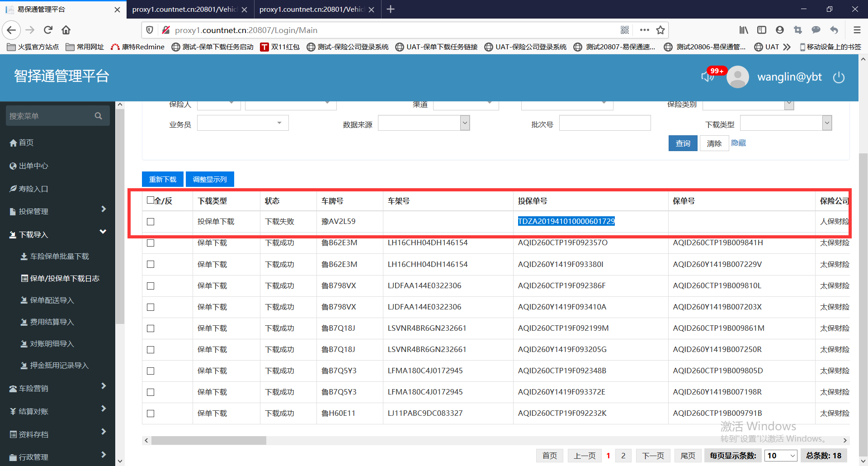Open the 数据来源 dropdown
This screenshot has width=868, height=466.
(x=424, y=123)
